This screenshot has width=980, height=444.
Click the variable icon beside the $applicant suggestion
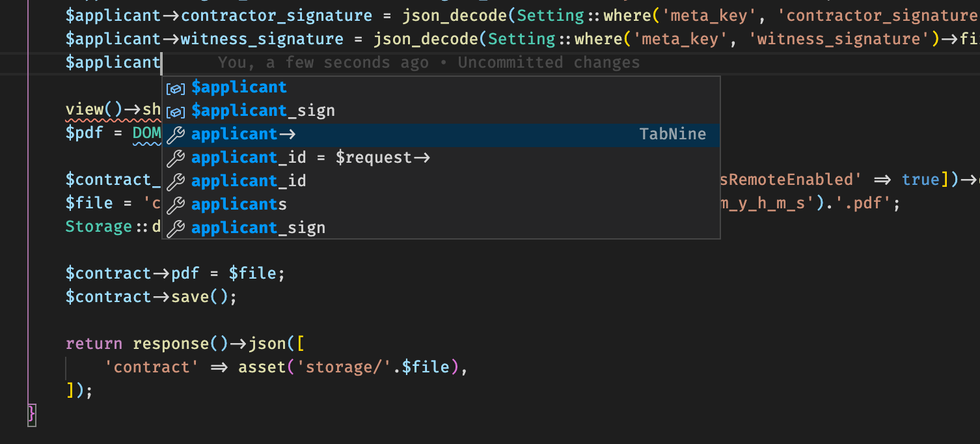click(x=176, y=88)
